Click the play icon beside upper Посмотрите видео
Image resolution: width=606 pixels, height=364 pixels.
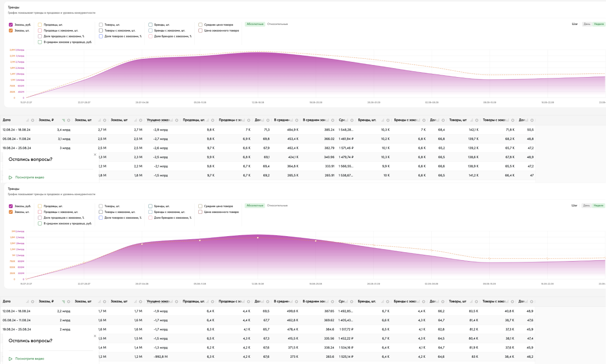[x=11, y=177]
